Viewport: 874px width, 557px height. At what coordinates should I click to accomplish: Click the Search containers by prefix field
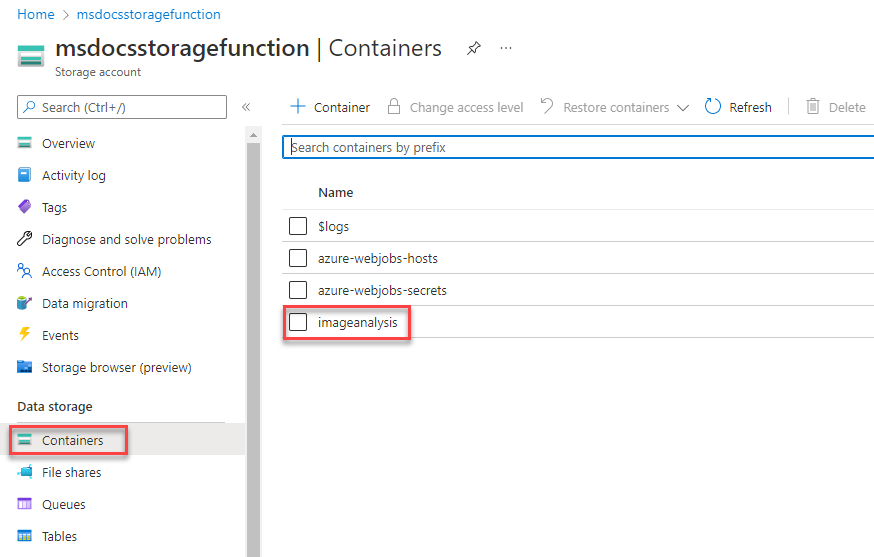(x=578, y=147)
